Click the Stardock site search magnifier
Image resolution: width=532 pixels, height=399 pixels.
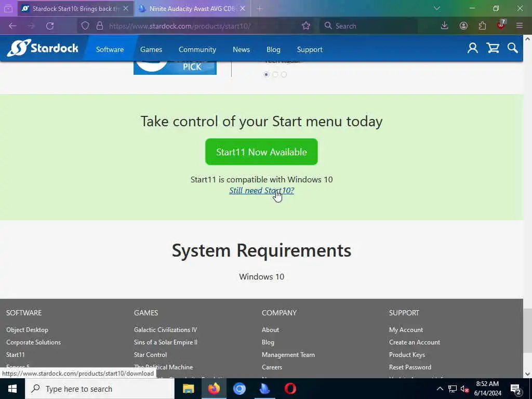coord(513,48)
